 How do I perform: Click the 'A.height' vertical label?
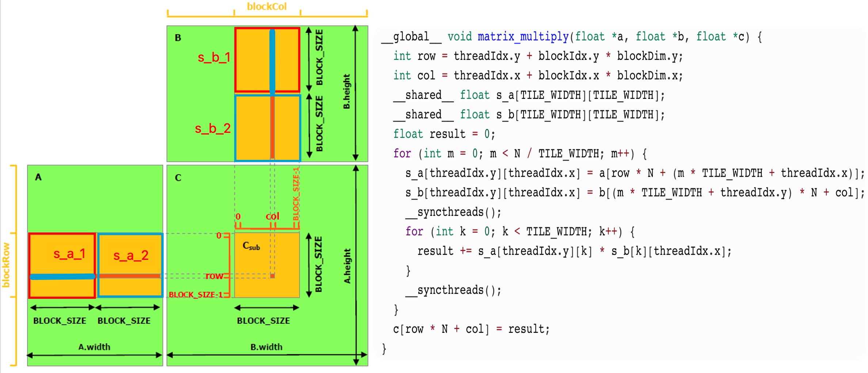(347, 266)
